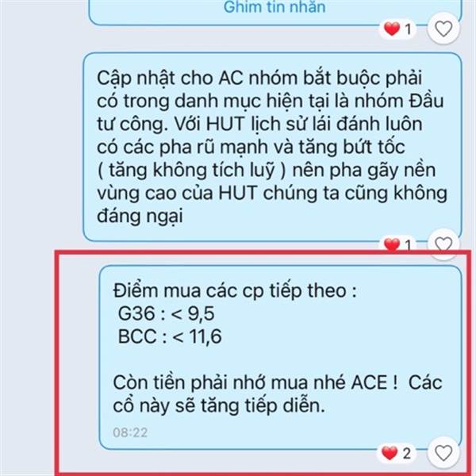Click the BCC : < 11,6 line
The image size is (476, 476).
[170, 336]
